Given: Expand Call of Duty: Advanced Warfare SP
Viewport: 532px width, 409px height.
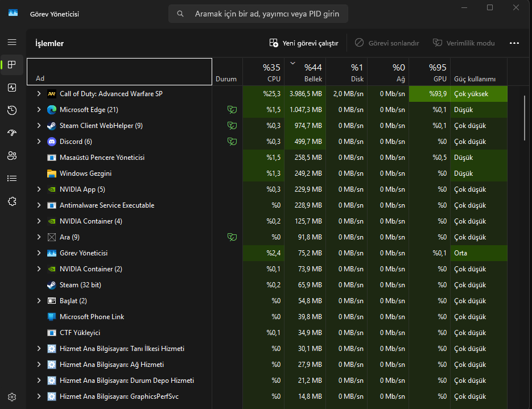Looking at the screenshot, I should 39,94.
